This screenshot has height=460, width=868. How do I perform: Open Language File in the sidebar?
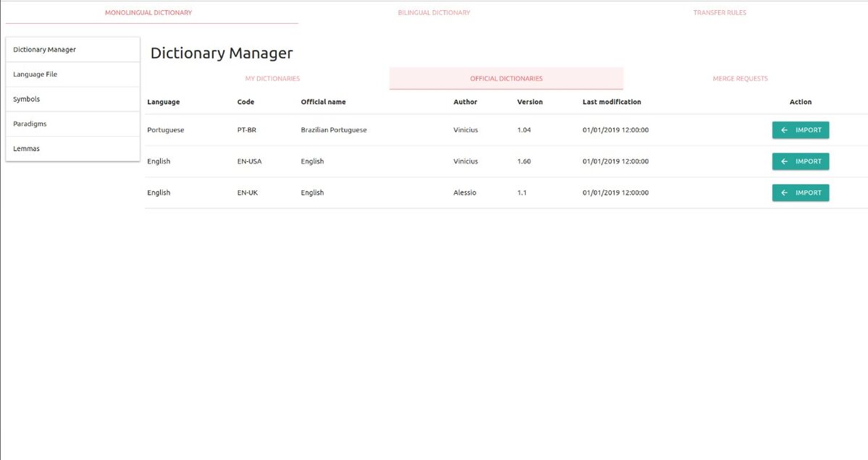(72, 74)
